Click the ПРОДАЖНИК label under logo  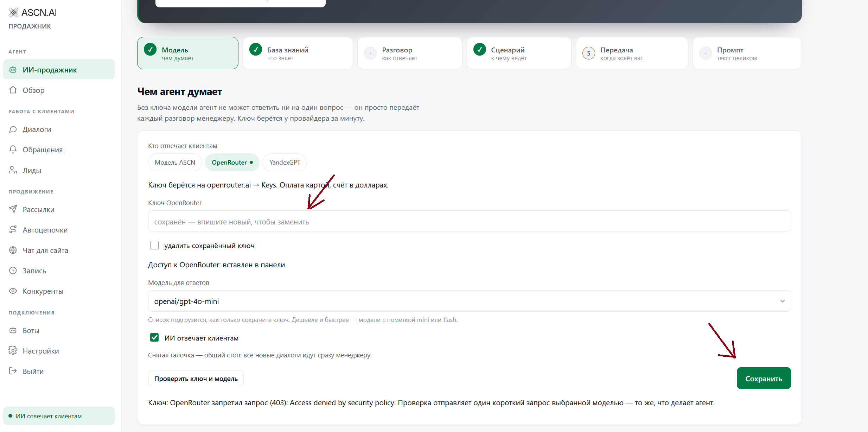30,26
